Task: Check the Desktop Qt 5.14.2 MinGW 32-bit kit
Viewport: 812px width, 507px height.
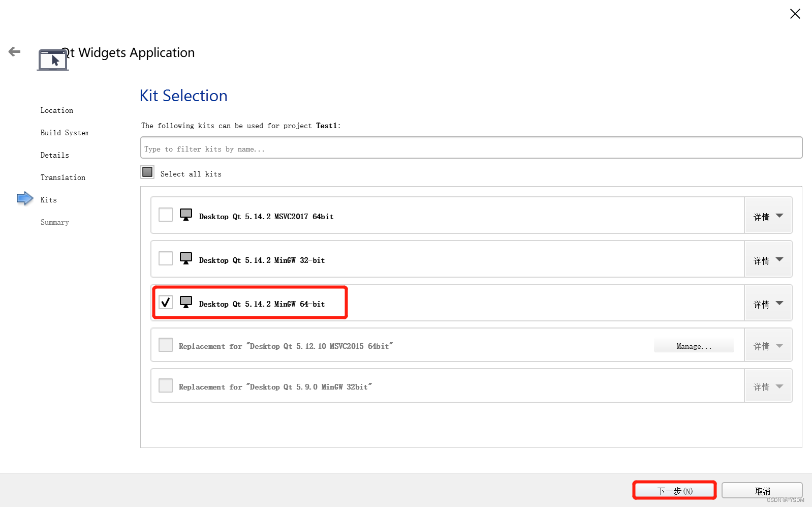Action: (166, 258)
